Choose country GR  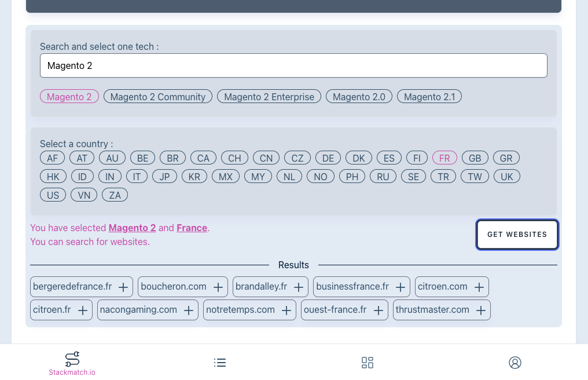506,158
